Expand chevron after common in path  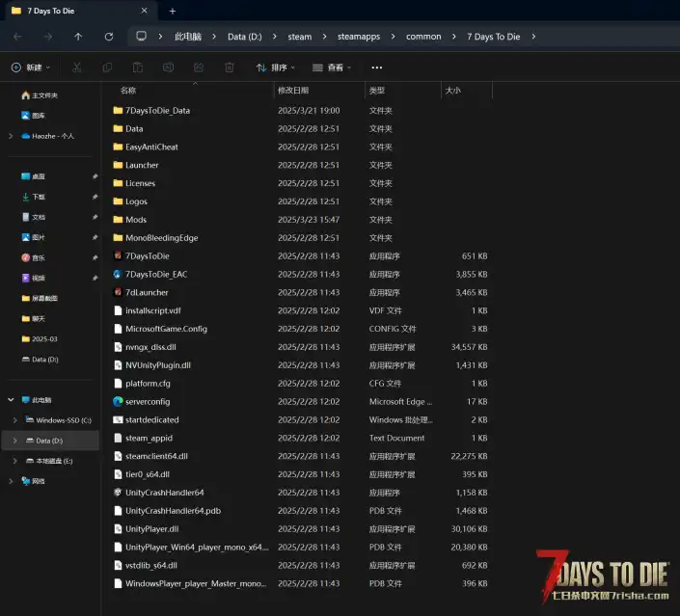click(x=454, y=37)
